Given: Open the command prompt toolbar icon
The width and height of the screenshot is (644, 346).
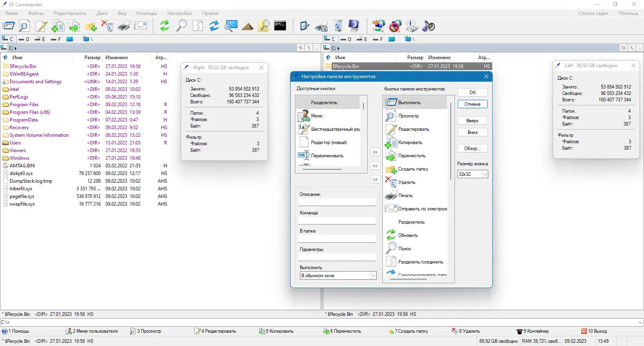Looking at the screenshot, I should tap(280, 26).
